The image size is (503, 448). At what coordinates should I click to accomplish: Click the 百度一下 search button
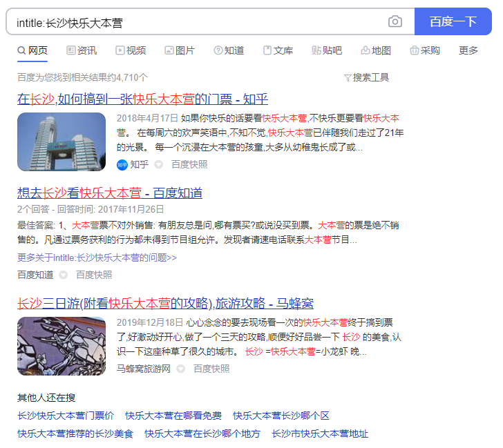(453, 21)
